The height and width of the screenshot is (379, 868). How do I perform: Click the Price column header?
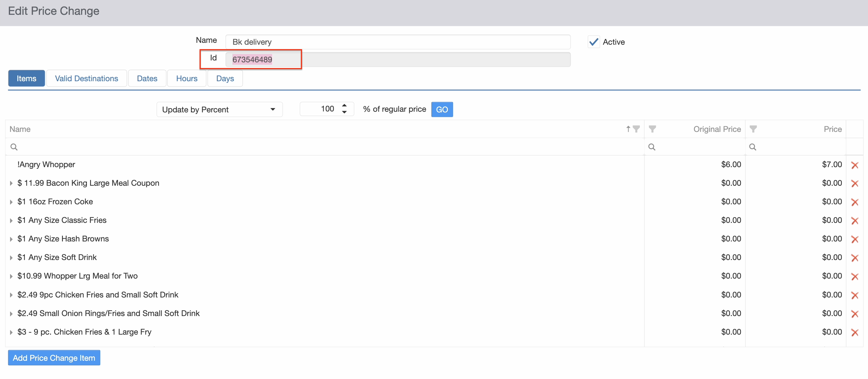click(x=833, y=129)
